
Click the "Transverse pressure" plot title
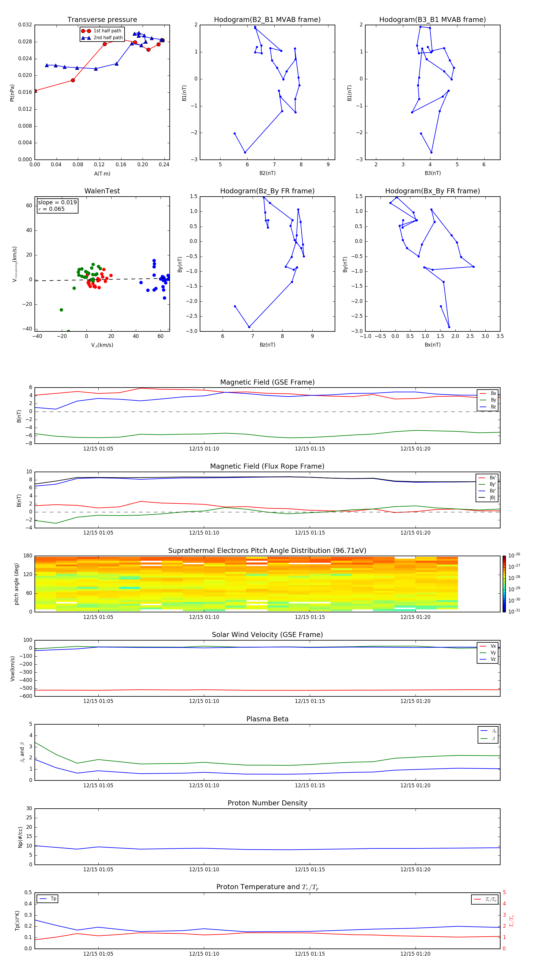pyautogui.click(x=102, y=20)
